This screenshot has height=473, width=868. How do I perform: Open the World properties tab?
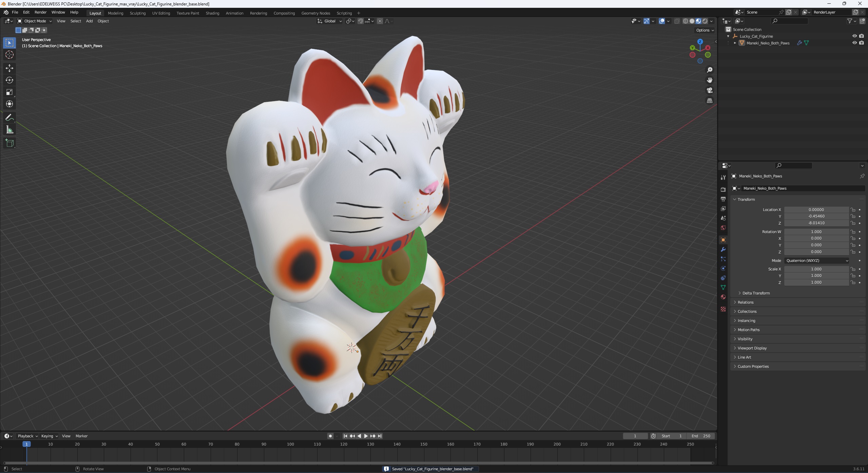click(x=723, y=227)
